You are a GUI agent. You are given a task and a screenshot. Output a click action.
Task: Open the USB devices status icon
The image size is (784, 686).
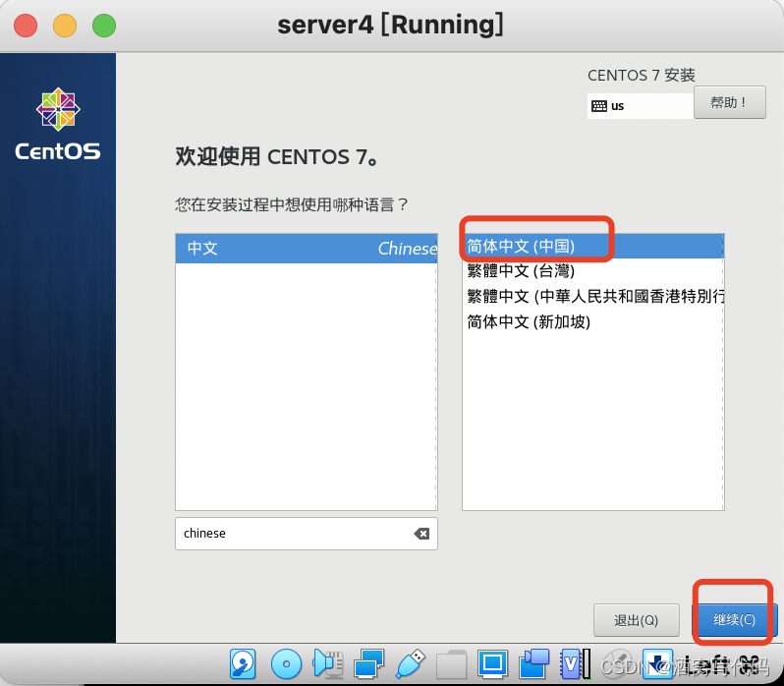point(410,663)
